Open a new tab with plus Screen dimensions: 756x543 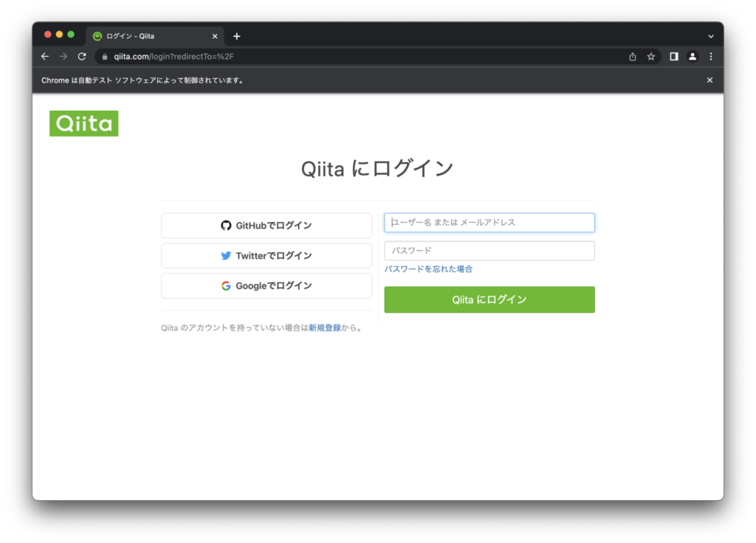(x=237, y=36)
